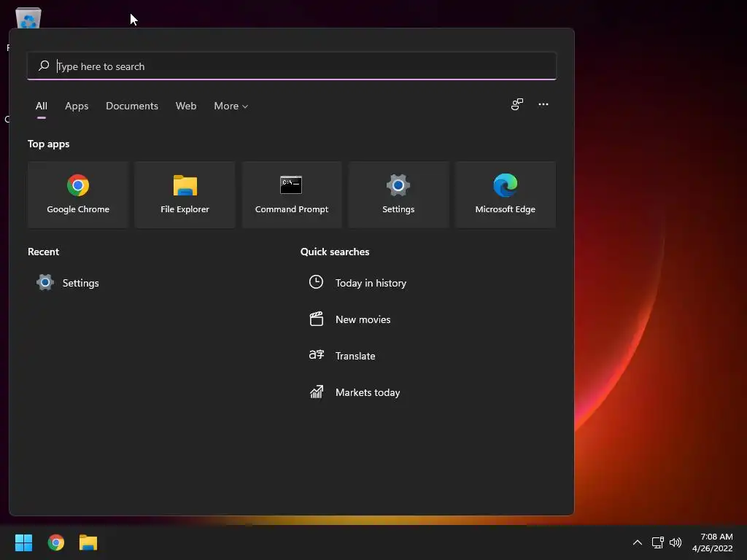Click the Windows Start button
The image size is (747, 560).
(x=23, y=542)
